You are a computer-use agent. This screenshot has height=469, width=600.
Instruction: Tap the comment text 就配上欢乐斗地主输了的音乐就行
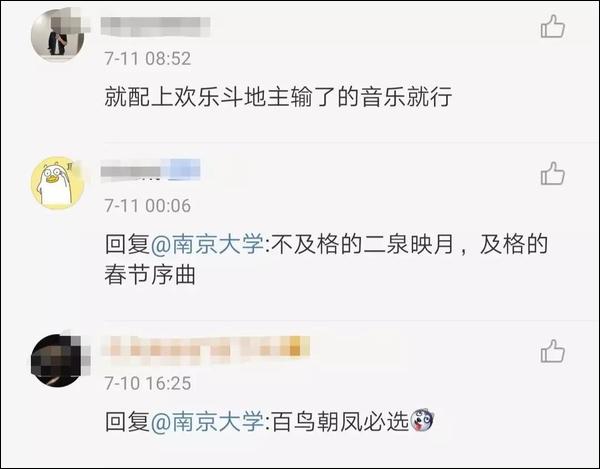point(278,97)
